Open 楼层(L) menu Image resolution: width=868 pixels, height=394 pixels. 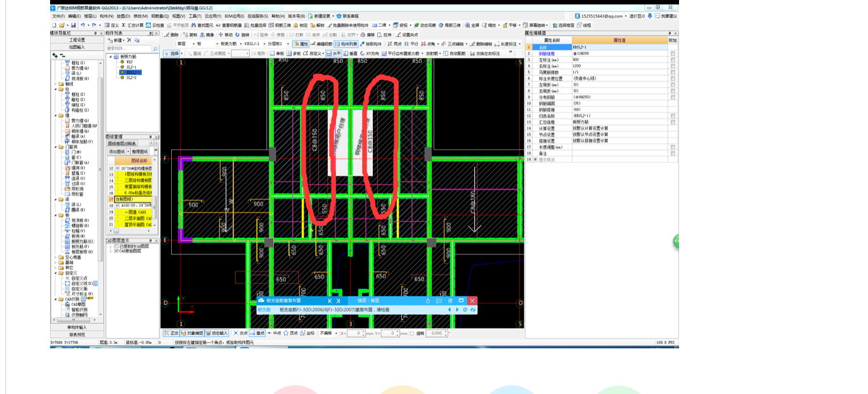coord(90,16)
